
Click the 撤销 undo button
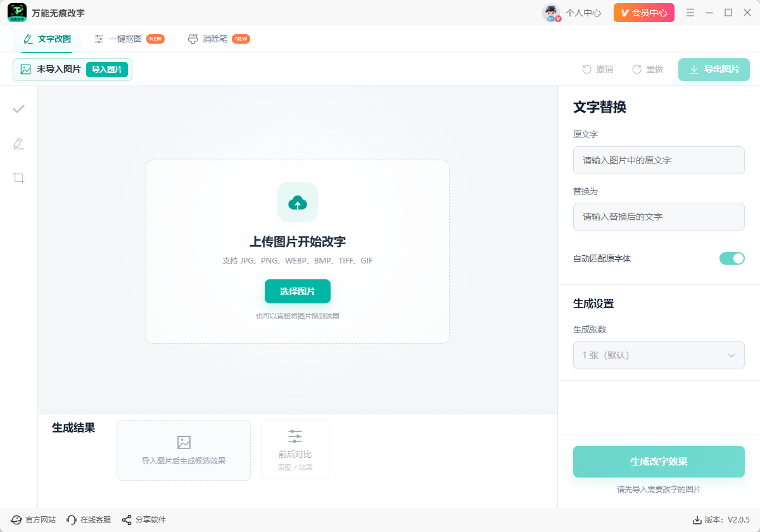[597, 70]
